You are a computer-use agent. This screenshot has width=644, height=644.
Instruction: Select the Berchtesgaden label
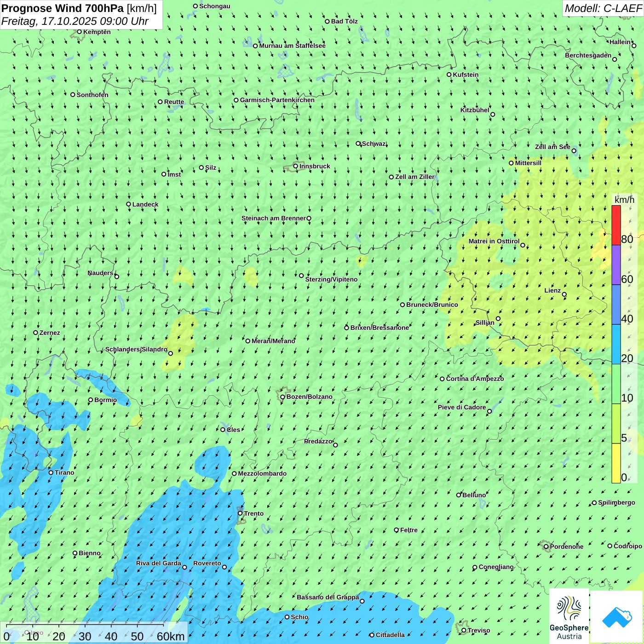[x=588, y=55]
